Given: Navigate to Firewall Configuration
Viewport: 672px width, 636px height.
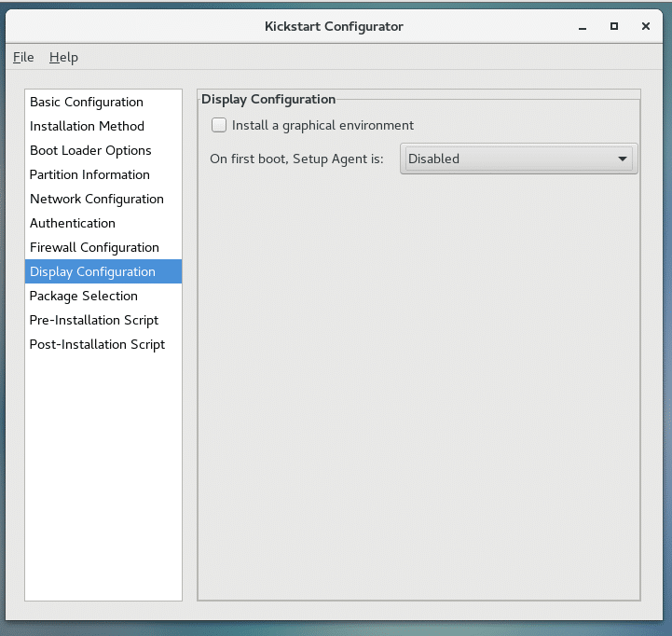Looking at the screenshot, I should coord(94,247).
